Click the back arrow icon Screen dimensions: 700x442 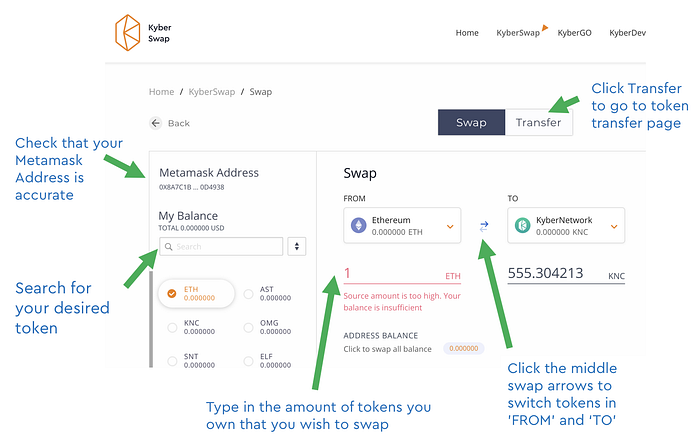point(155,123)
